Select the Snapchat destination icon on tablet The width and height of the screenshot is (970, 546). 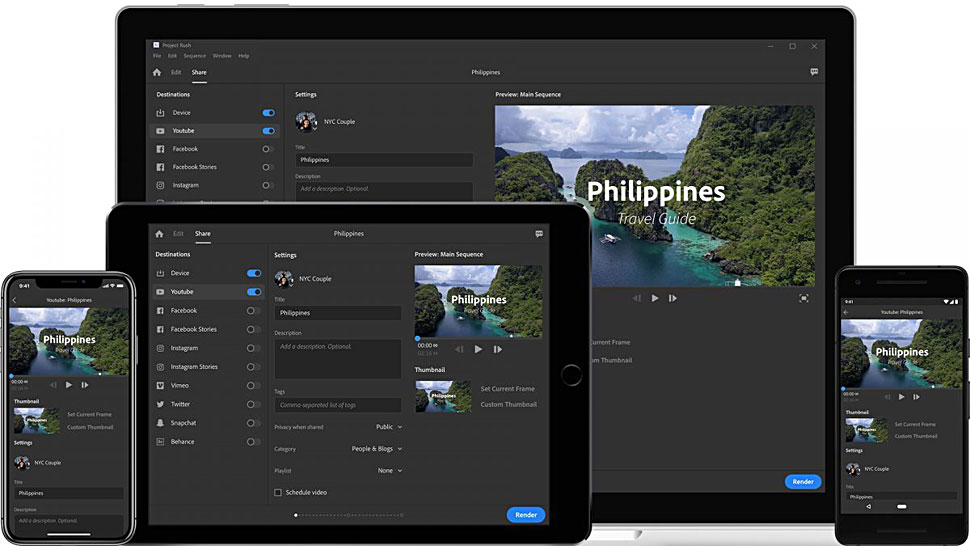[x=160, y=423]
